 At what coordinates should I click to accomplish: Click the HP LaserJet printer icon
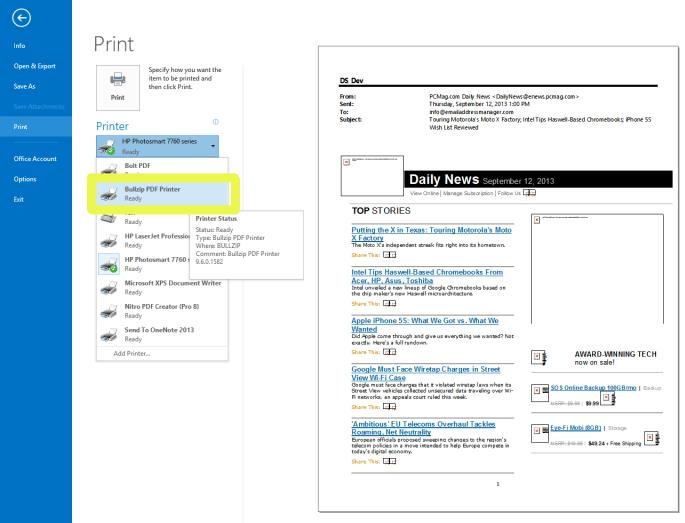pos(109,241)
